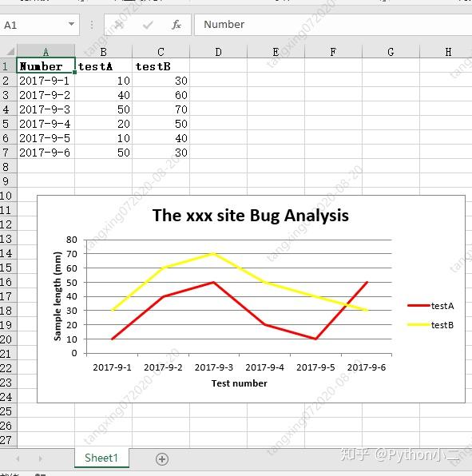Image resolution: width=472 pixels, height=476 pixels.
Task: Click the formula bar showing Number
Action: pyautogui.click(x=333, y=25)
